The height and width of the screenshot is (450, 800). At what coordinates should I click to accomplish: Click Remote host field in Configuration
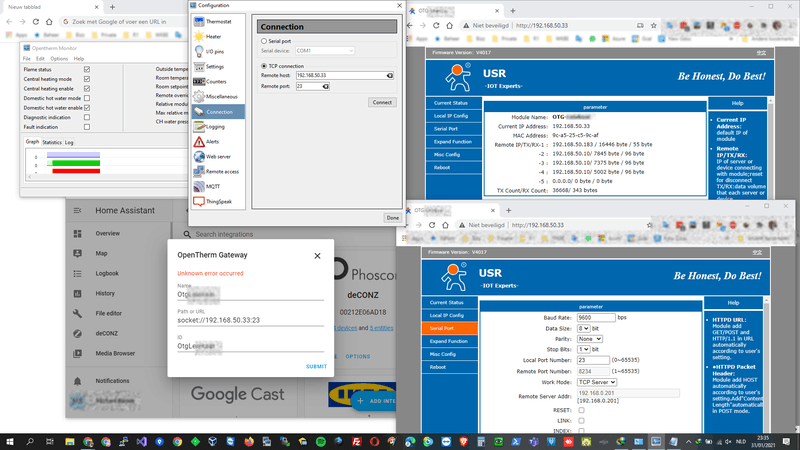click(344, 76)
